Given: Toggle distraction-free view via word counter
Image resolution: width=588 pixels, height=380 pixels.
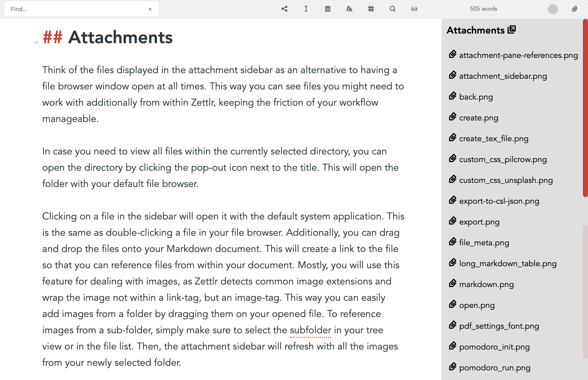Looking at the screenshot, I should pos(483,9).
